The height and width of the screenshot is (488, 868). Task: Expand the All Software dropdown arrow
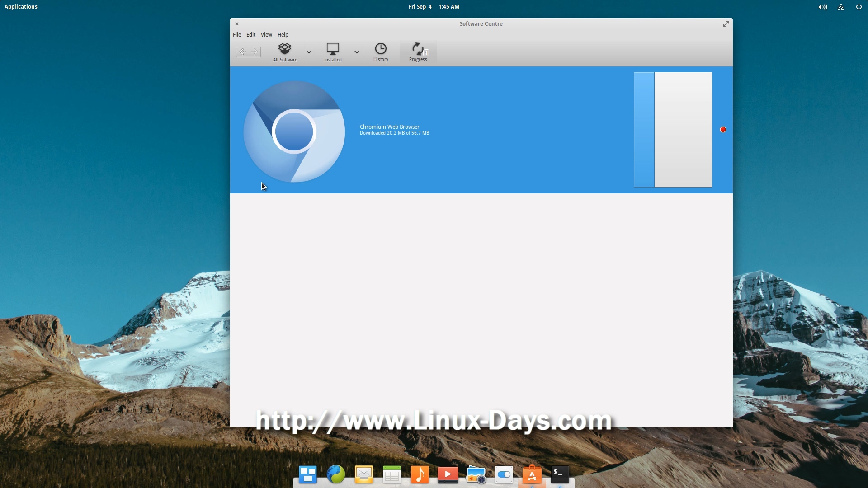coord(309,52)
